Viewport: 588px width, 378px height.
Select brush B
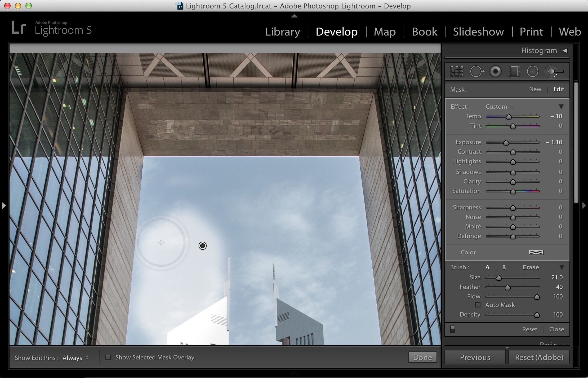coord(504,267)
